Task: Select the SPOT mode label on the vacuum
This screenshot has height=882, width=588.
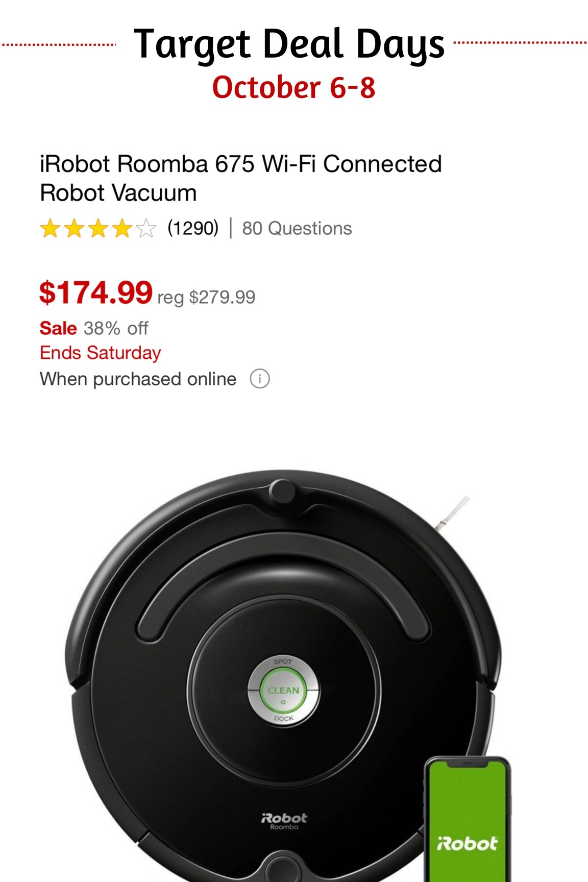Action: [284, 660]
